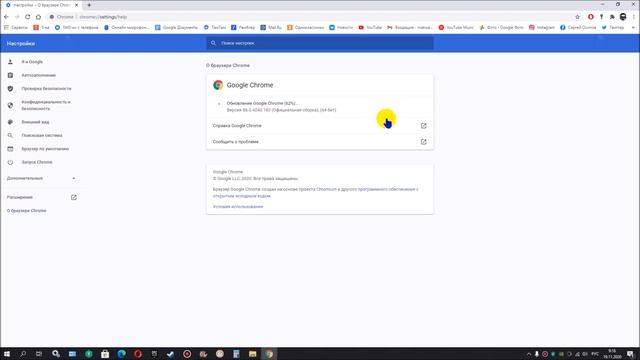Open the profile avatar in the toolbar
The image size is (640, 360).
pos(623,17)
